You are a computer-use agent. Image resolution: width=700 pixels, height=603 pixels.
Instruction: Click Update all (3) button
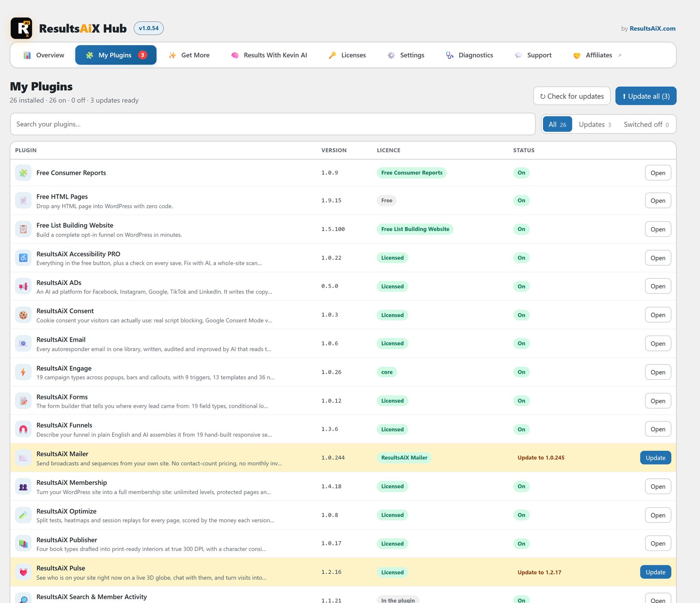click(646, 96)
